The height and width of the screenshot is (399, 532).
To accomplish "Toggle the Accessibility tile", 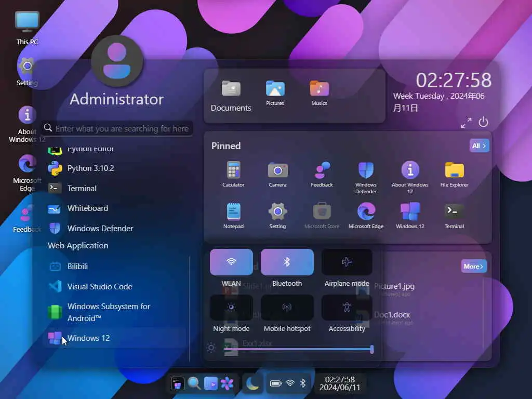I will pos(347,308).
